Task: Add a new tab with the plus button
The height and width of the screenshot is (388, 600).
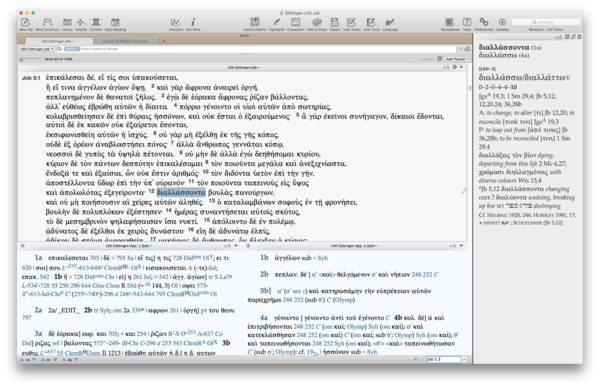Action: click(164, 41)
